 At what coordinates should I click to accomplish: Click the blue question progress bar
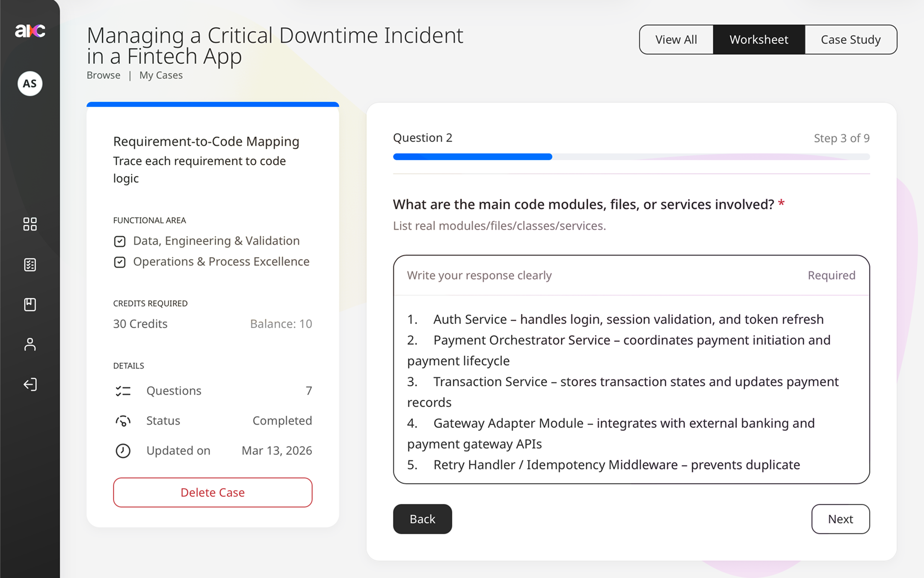click(472, 157)
